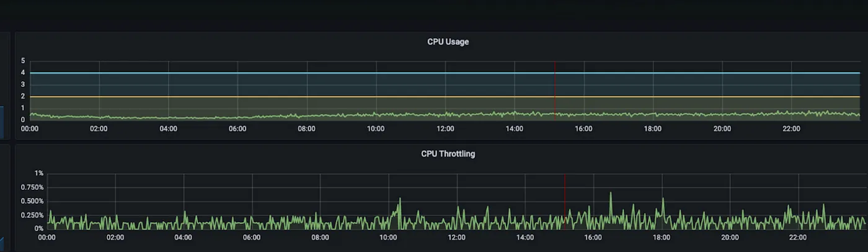Click the red crosshair line in CPU Usage
Viewport: 868px width, 252px height.
point(555,87)
